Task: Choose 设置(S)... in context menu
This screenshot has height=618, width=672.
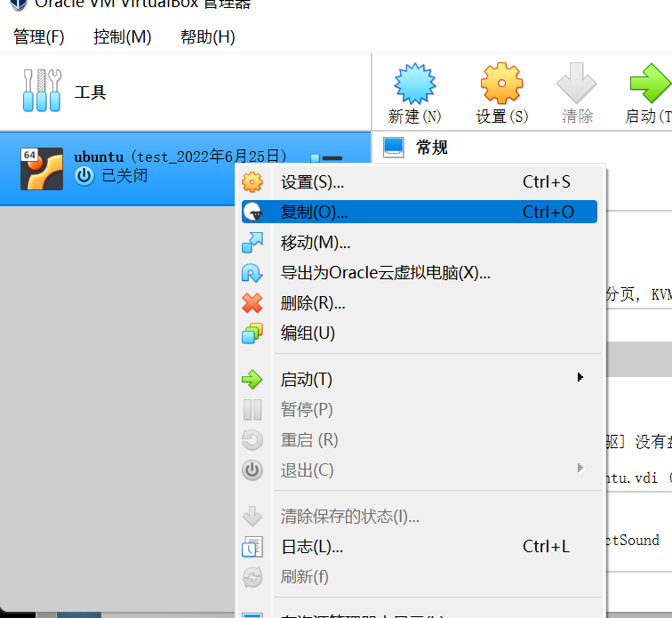Action: click(x=420, y=181)
